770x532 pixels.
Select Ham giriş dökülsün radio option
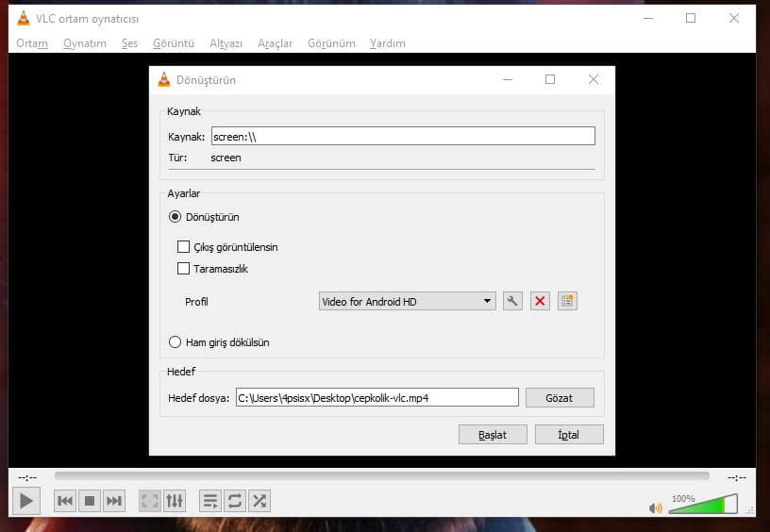point(175,342)
